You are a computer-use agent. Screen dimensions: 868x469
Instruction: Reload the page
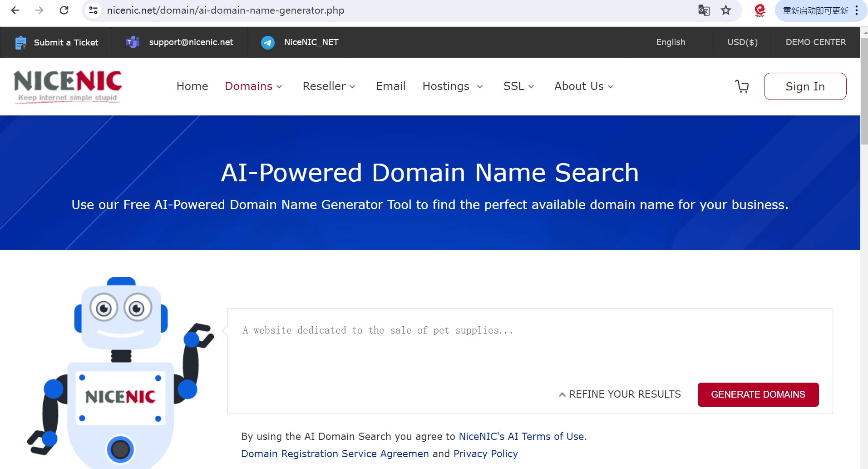tap(64, 10)
